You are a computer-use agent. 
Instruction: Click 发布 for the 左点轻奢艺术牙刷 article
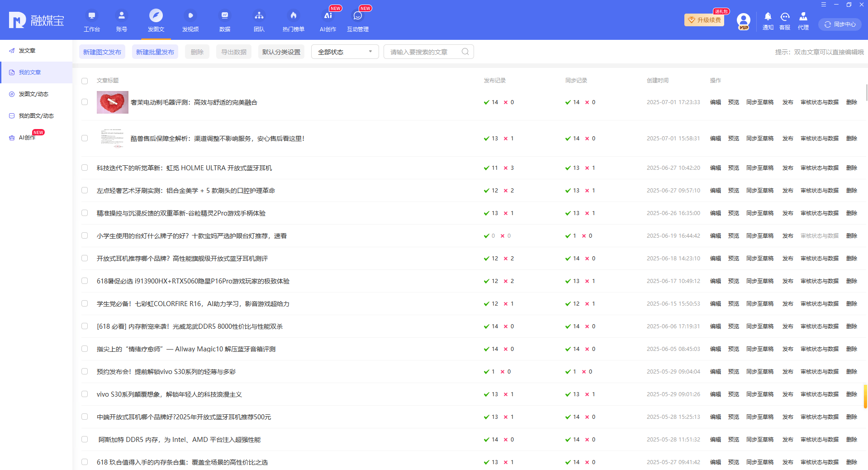tap(788, 191)
